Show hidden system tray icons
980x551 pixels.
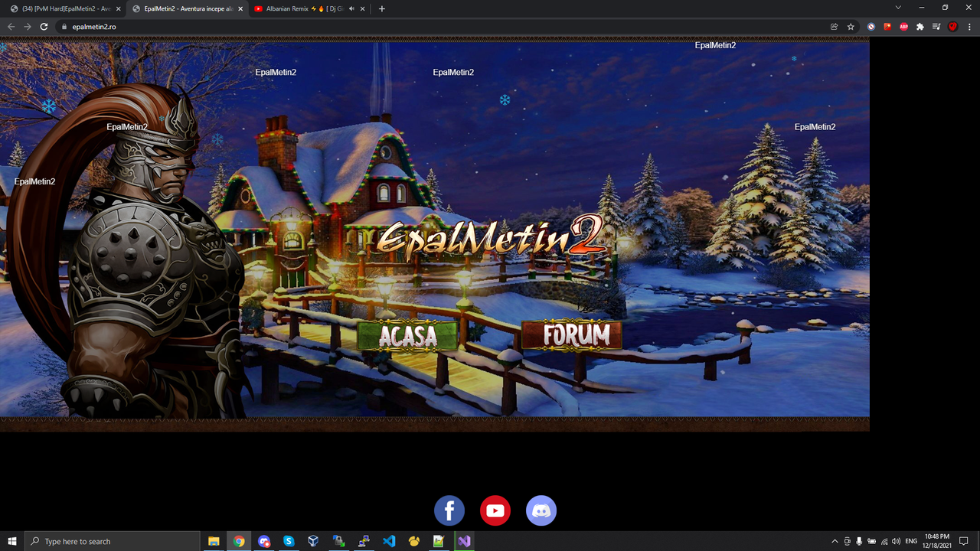coord(835,541)
